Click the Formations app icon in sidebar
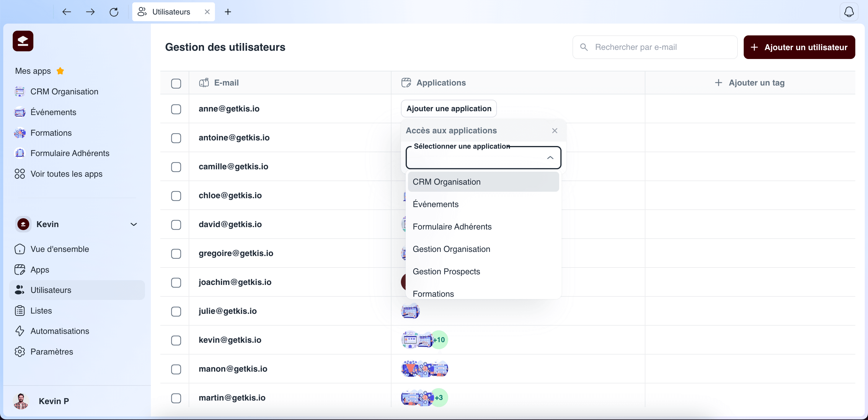The height and width of the screenshot is (420, 868). [19, 133]
